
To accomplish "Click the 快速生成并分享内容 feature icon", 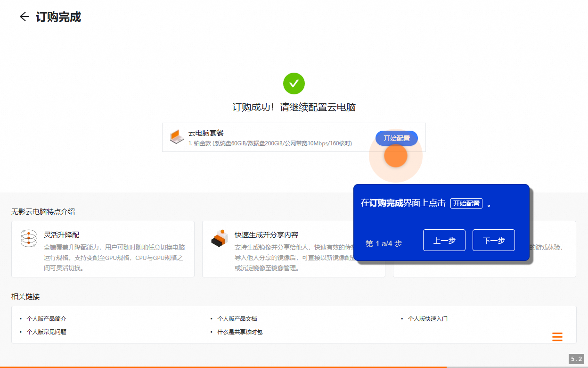I will tap(220, 237).
